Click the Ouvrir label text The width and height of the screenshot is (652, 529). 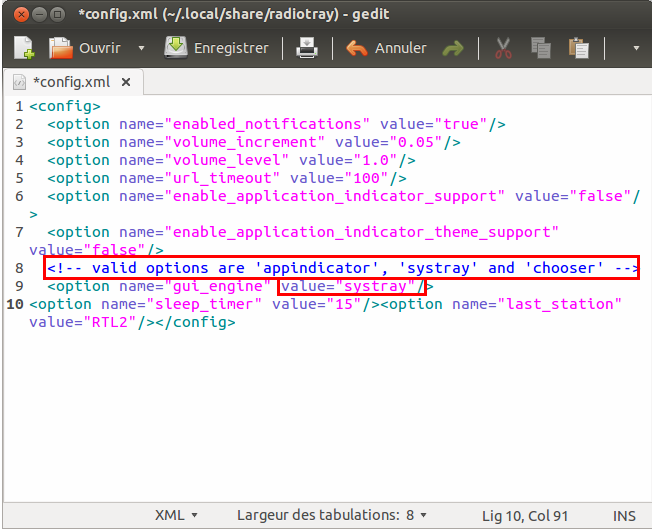100,48
